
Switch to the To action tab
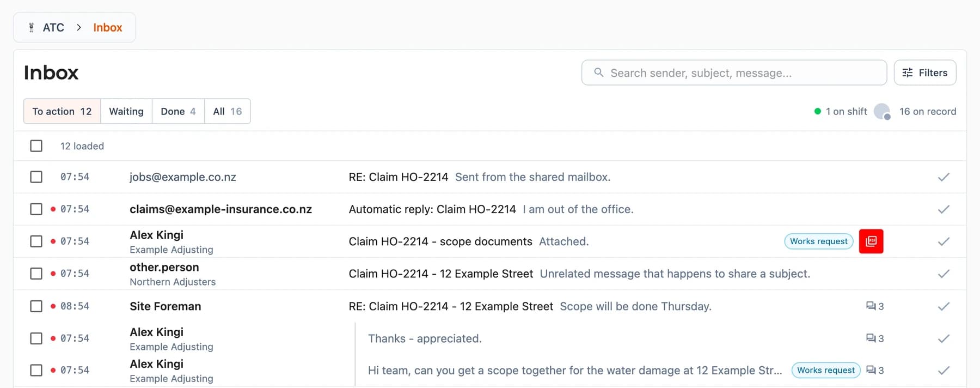(62, 111)
